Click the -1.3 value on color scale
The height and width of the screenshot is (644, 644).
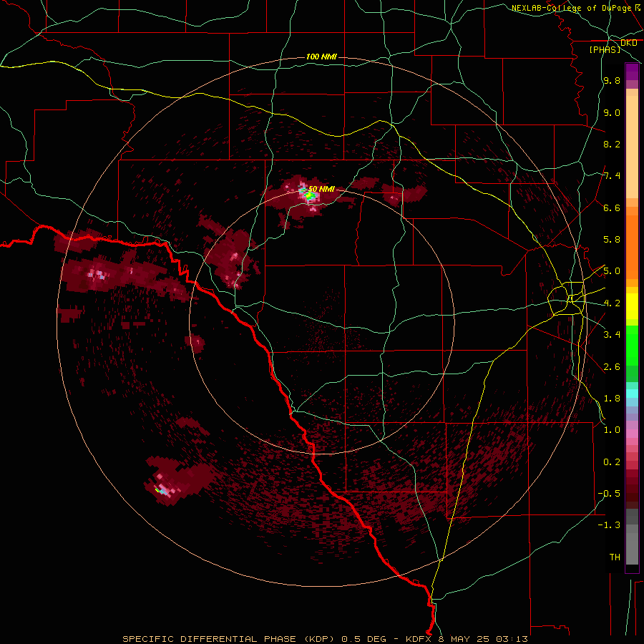(x=609, y=525)
